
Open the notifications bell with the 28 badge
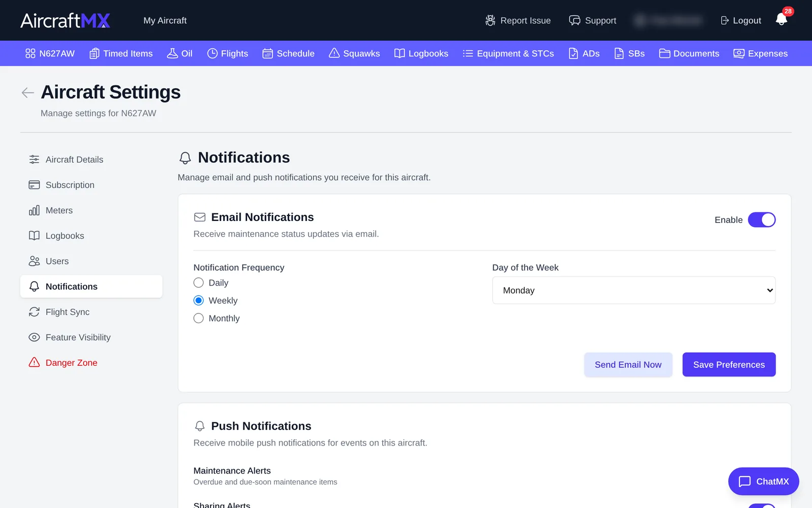782,19
